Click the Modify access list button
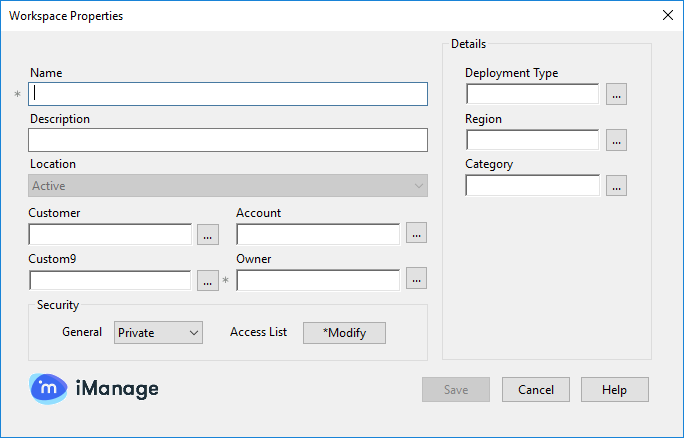Viewport: 684px width, 438px height. (x=344, y=333)
